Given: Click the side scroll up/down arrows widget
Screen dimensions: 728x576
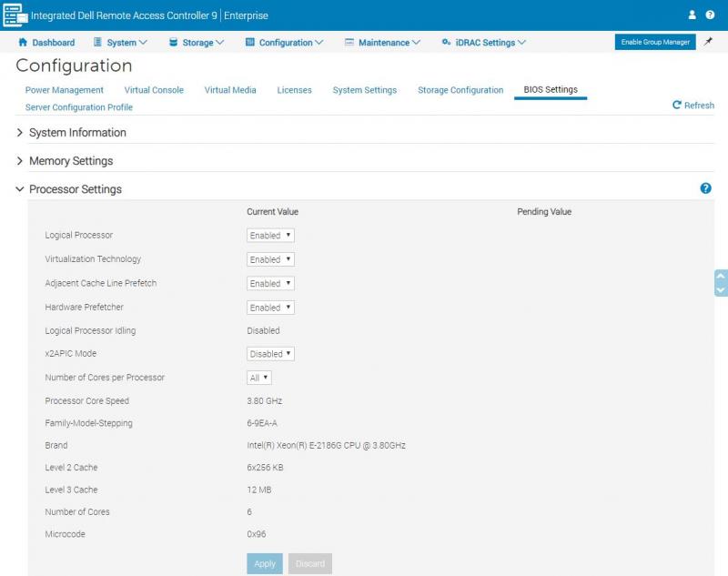Looking at the screenshot, I should coord(721,283).
